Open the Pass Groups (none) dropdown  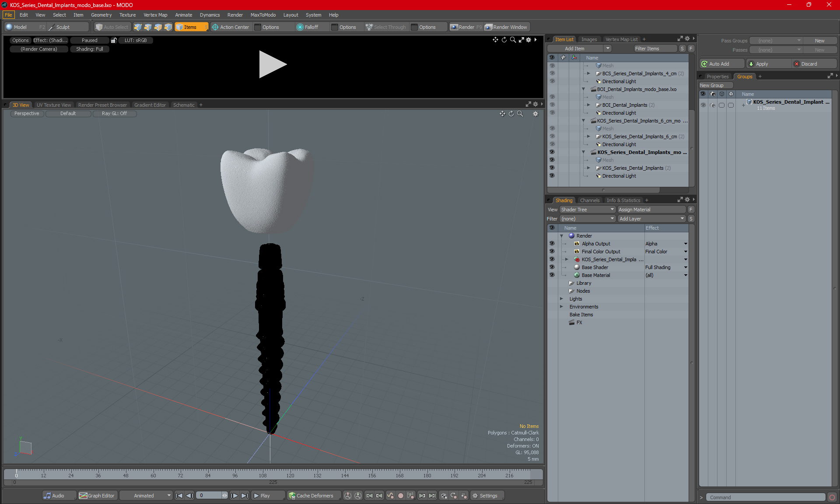click(x=776, y=41)
